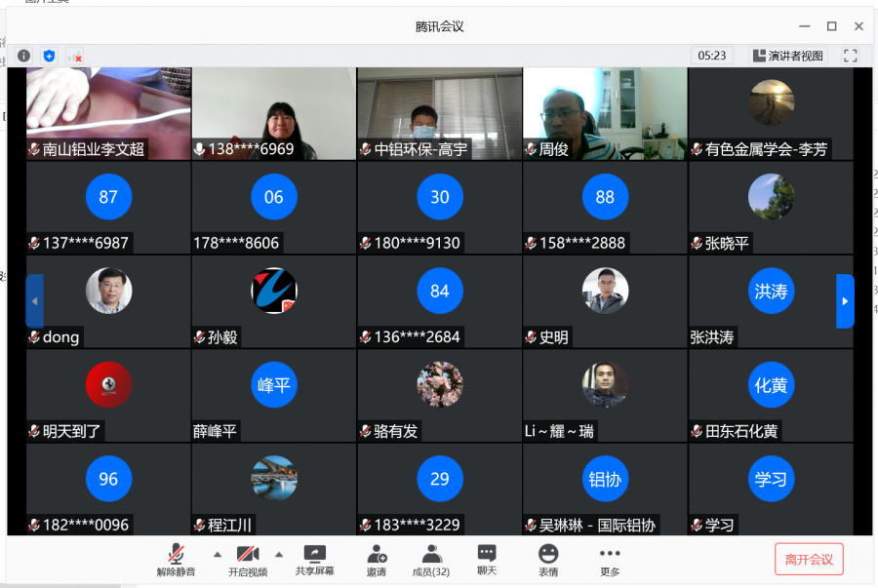
Task: Go to previous page of participants
Action: click(x=35, y=301)
